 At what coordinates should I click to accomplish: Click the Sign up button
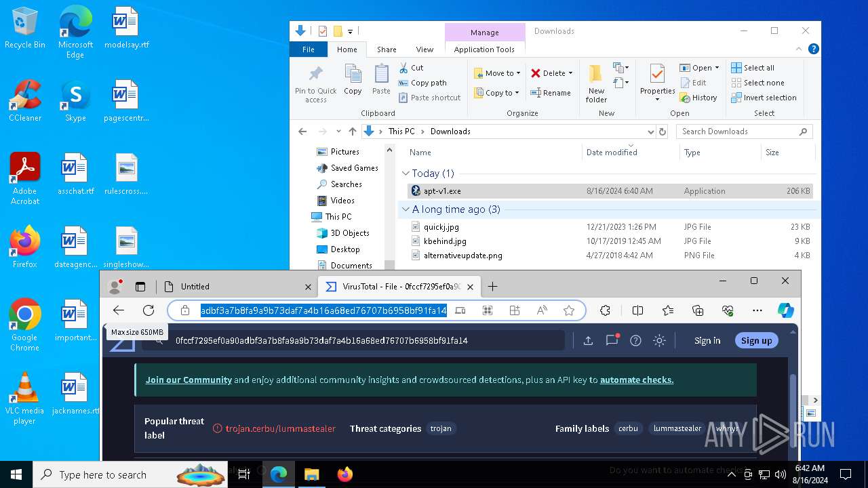(756, 340)
